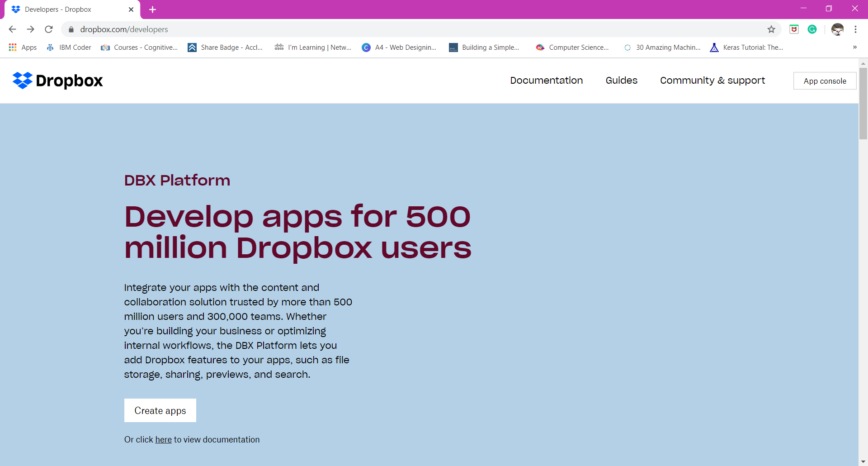Click the 'here' documentation link

pyautogui.click(x=163, y=439)
